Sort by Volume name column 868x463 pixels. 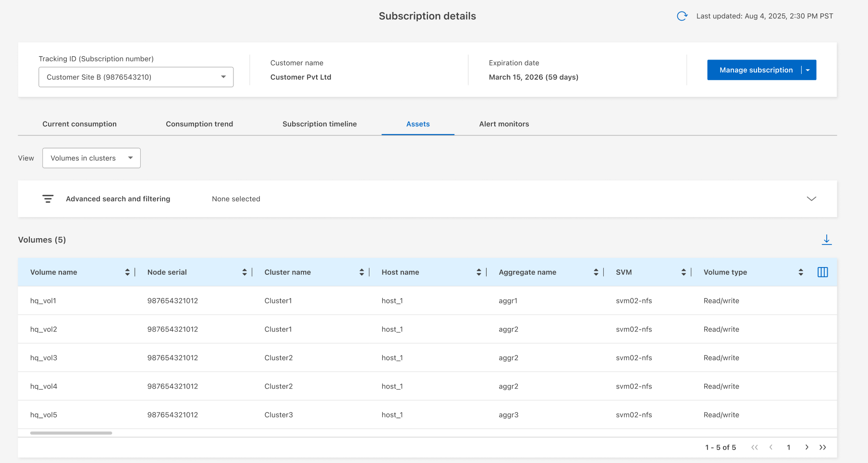(x=127, y=272)
